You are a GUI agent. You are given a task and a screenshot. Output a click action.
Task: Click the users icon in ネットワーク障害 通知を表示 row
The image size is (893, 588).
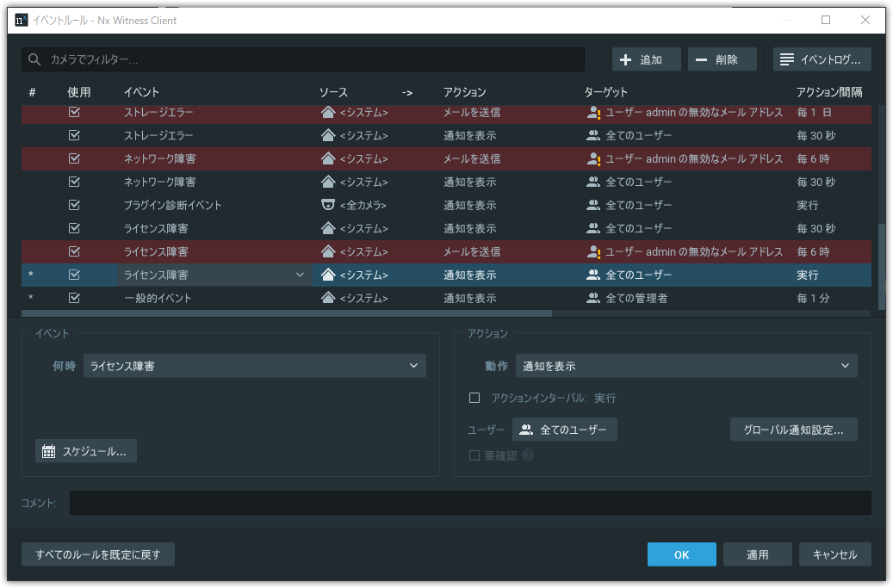point(593,183)
